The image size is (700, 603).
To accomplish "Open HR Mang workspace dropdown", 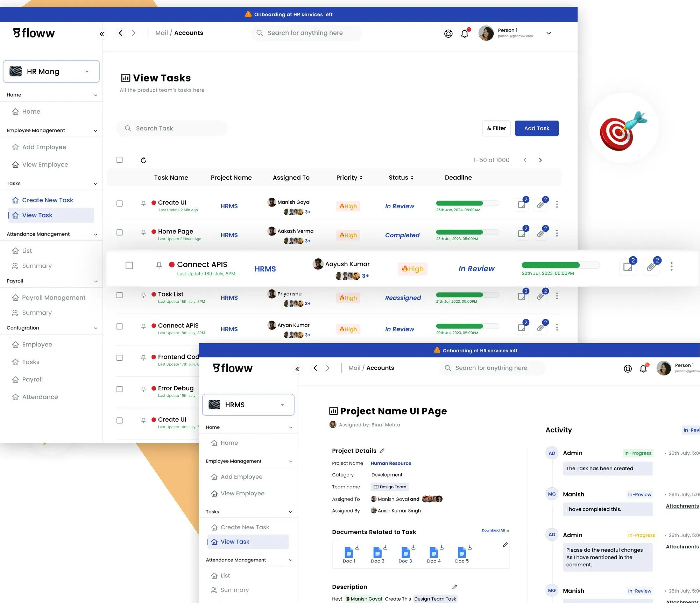I will pyautogui.click(x=51, y=71).
